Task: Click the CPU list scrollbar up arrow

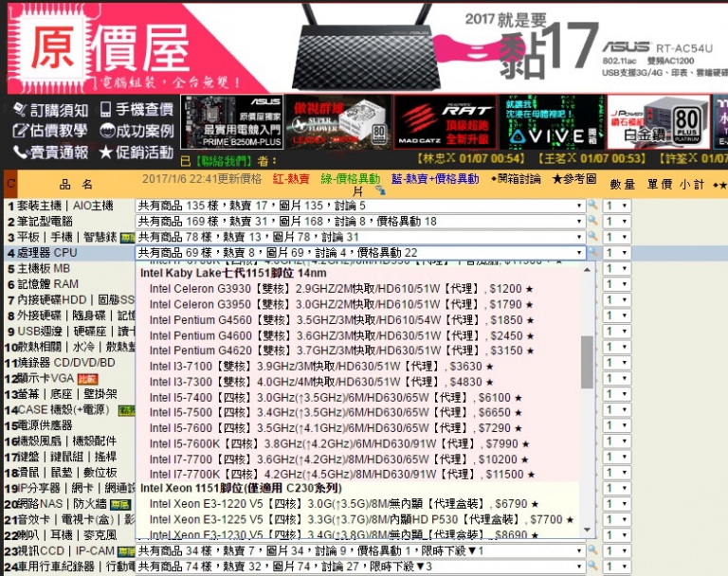Action: click(x=588, y=270)
